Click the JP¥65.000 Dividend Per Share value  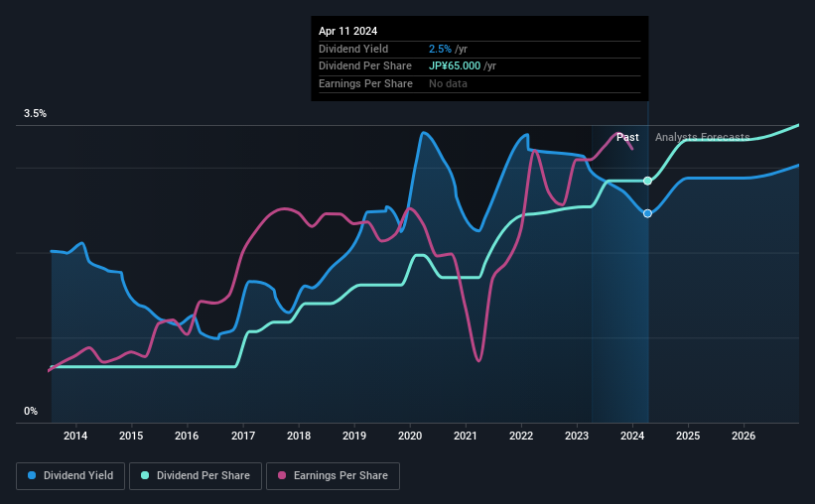(x=455, y=66)
